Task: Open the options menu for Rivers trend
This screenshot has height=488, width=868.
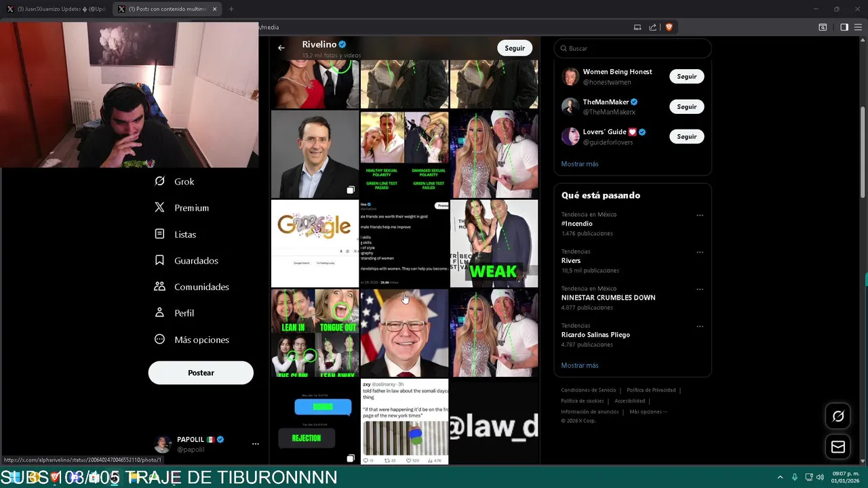Action: pyautogui.click(x=700, y=252)
